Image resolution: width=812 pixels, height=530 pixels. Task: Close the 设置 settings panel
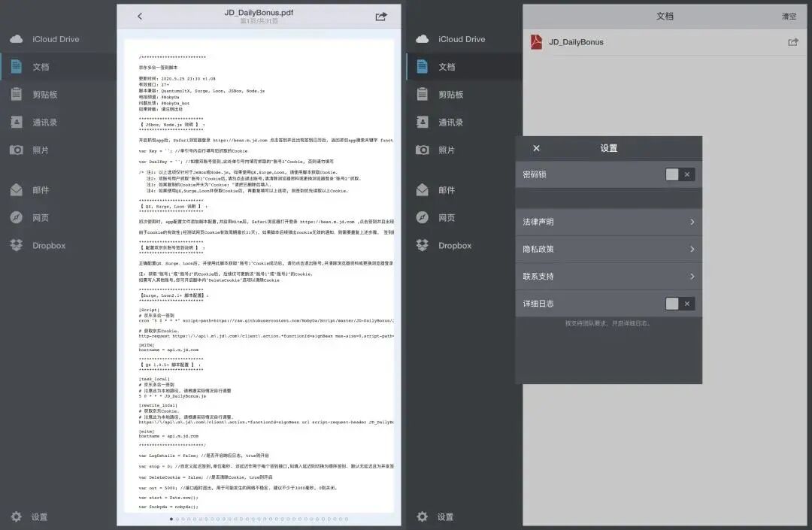pyautogui.click(x=537, y=148)
